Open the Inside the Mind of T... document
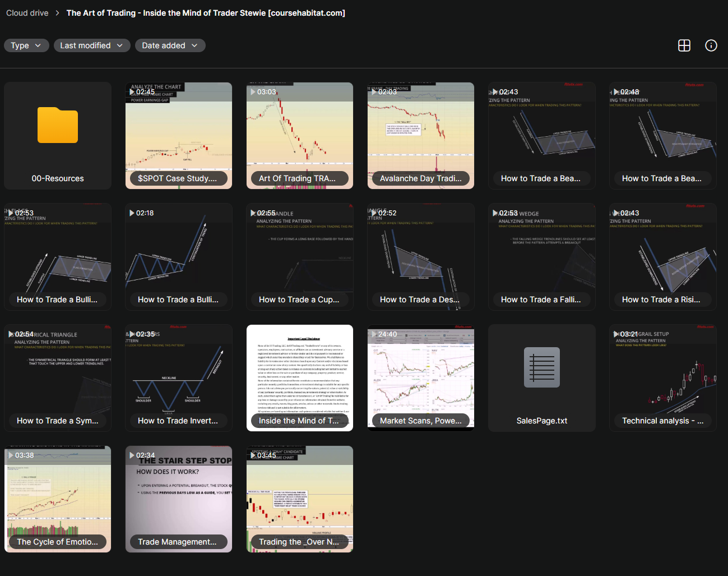 [x=300, y=378]
